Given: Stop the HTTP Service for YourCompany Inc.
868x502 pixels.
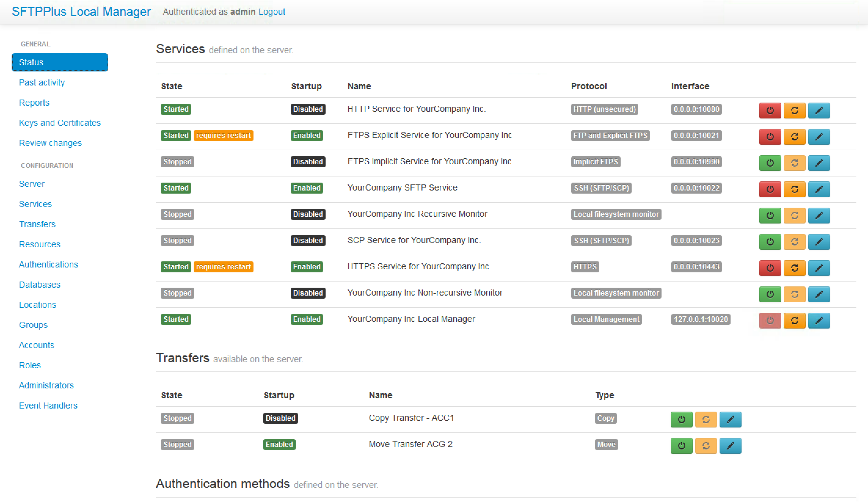Looking at the screenshot, I should pyautogui.click(x=770, y=111).
